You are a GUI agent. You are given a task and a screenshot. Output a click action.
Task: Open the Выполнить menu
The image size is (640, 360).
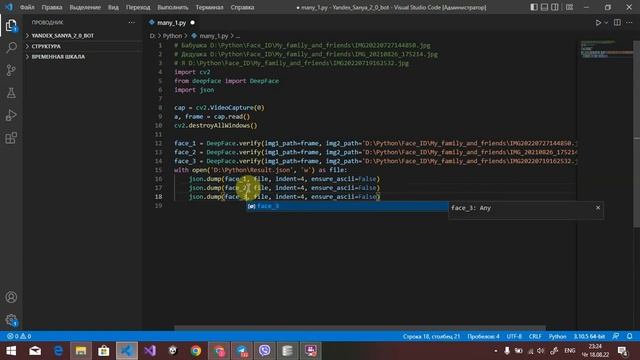[x=173, y=7]
